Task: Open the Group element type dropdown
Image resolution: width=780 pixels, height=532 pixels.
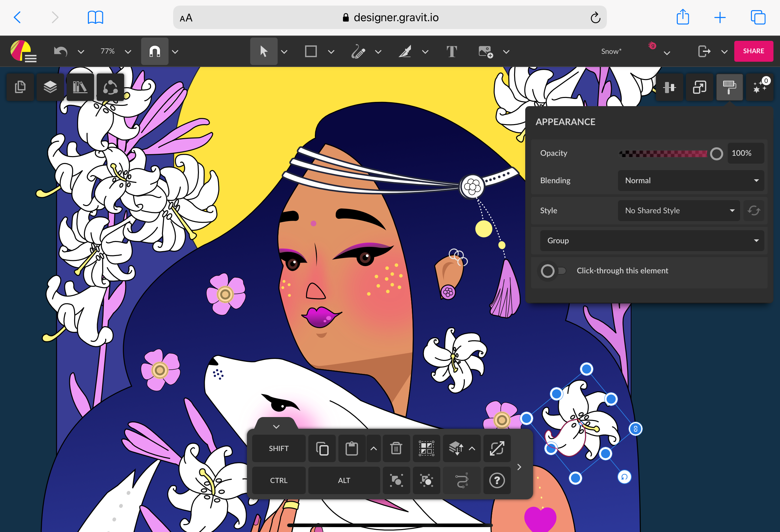Action: pyautogui.click(x=650, y=240)
